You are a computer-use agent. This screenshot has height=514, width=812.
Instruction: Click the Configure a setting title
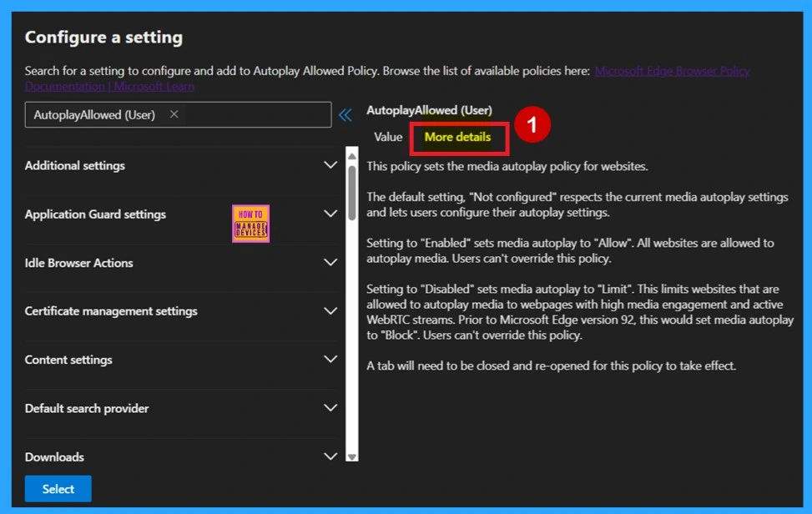(103, 38)
